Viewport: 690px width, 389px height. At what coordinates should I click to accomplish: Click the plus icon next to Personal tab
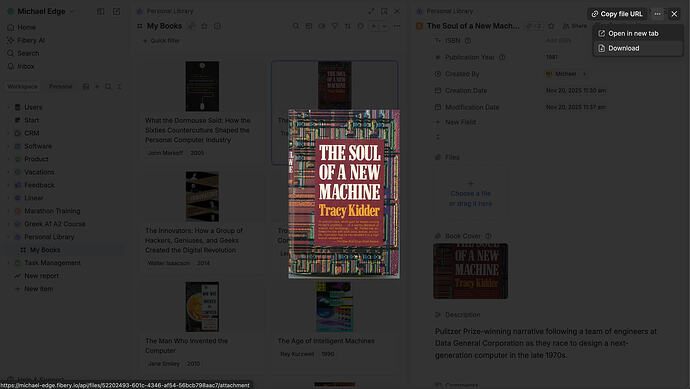tap(97, 87)
